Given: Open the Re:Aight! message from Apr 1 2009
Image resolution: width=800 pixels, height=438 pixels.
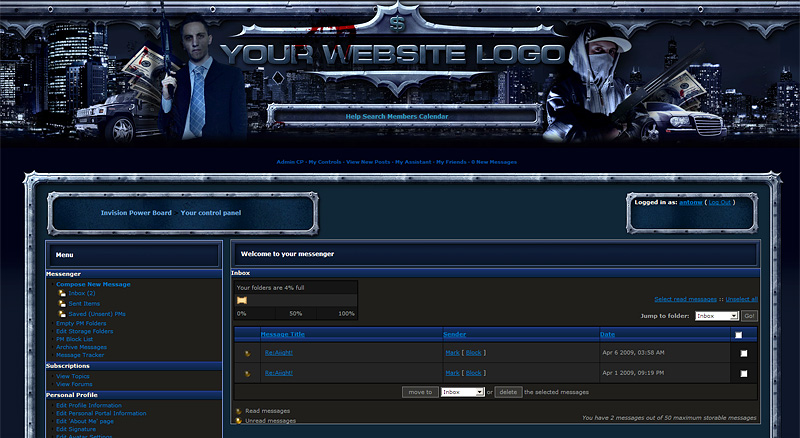Looking at the screenshot, I should coord(279,373).
